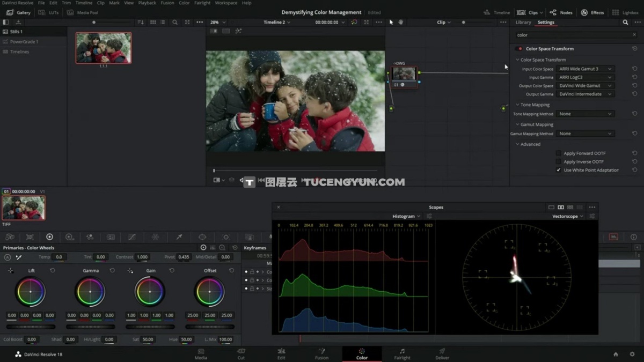Enable Apply Forward OOTF checkbox
This screenshot has height=362, width=644.
pos(559,153)
